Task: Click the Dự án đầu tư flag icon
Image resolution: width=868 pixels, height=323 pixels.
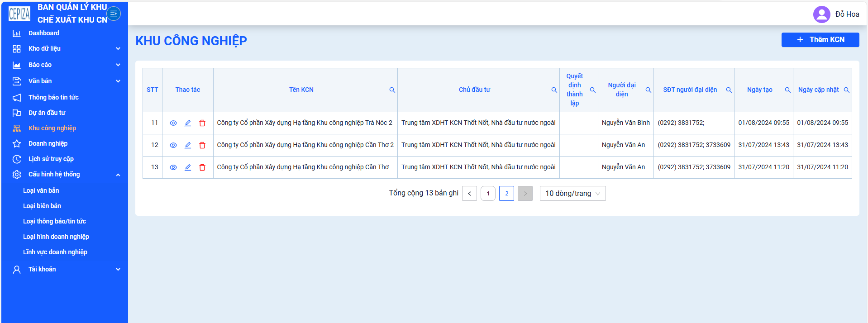Action: point(17,113)
